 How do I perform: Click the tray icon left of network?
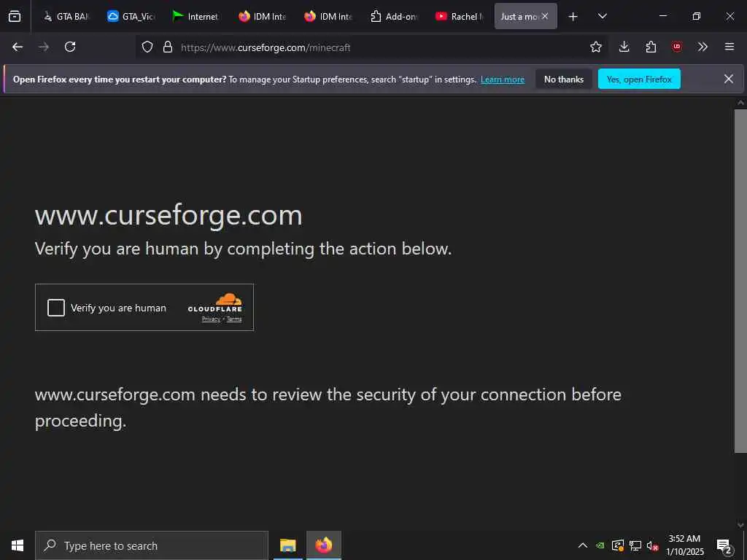(x=617, y=545)
